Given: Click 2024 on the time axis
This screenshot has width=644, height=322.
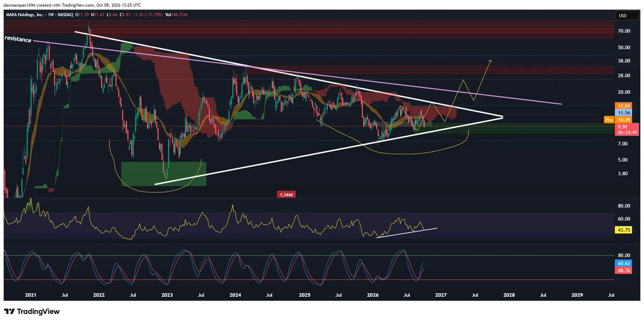Looking at the screenshot, I should [x=235, y=295].
